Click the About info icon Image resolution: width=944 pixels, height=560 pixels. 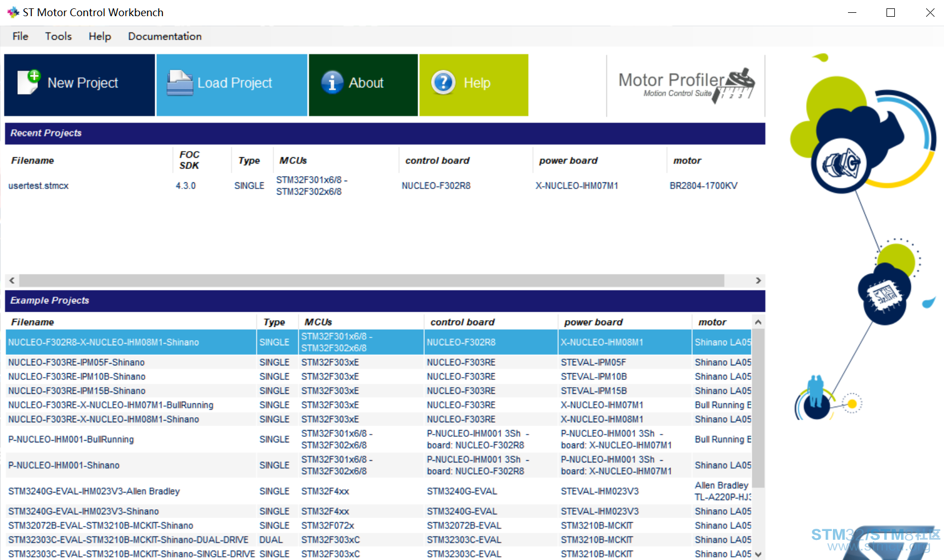click(332, 83)
